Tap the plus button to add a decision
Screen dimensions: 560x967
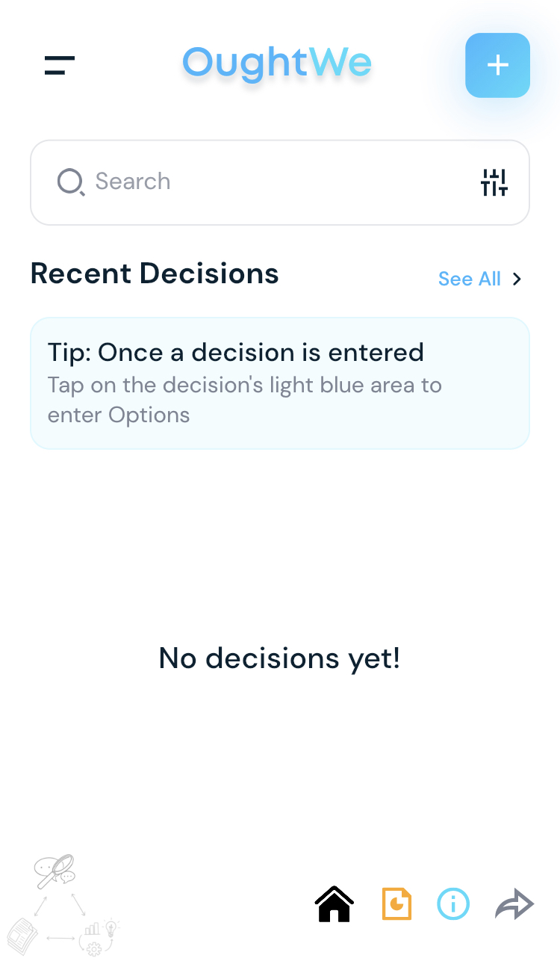[x=497, y=65]
